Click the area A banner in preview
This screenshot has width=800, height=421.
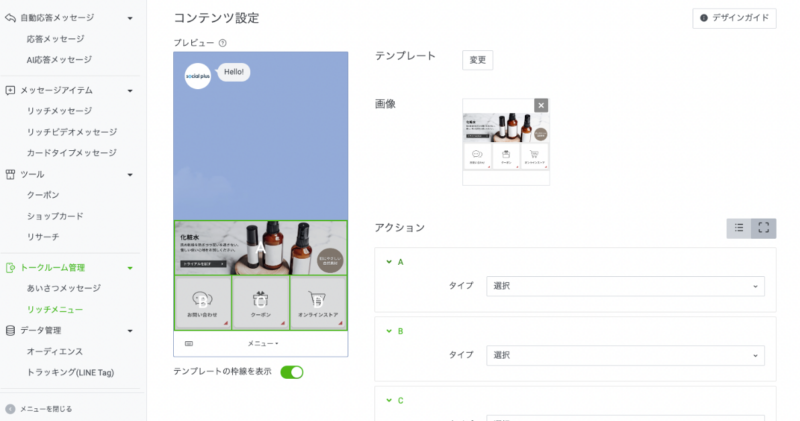click(x=261, y=248)
